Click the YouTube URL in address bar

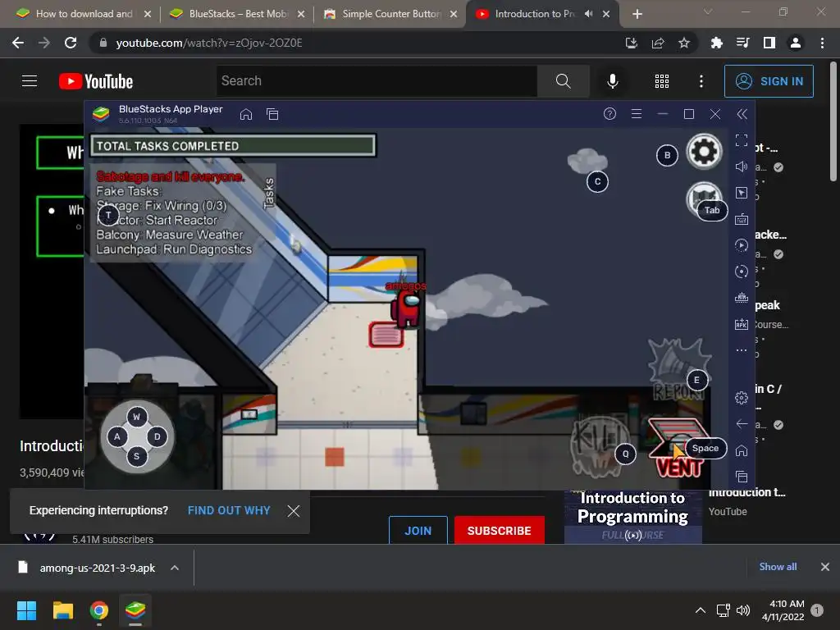coord(209,43)
